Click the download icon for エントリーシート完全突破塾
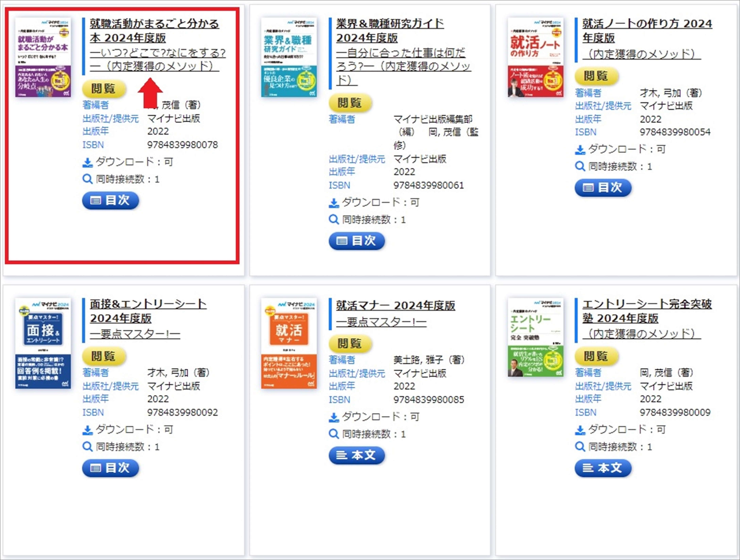The height and width of the screenshot is (560, 740). [x=580, y=430]
